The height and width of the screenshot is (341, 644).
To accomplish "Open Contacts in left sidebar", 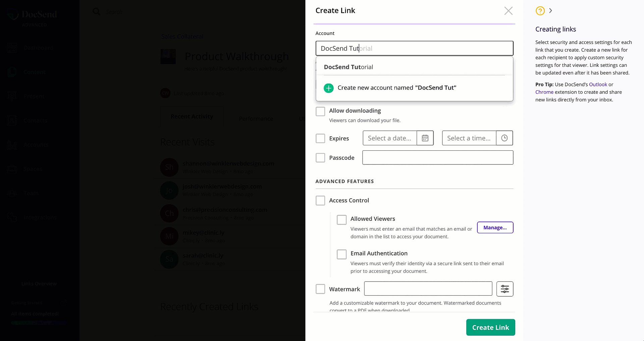I will pos(36,120).
